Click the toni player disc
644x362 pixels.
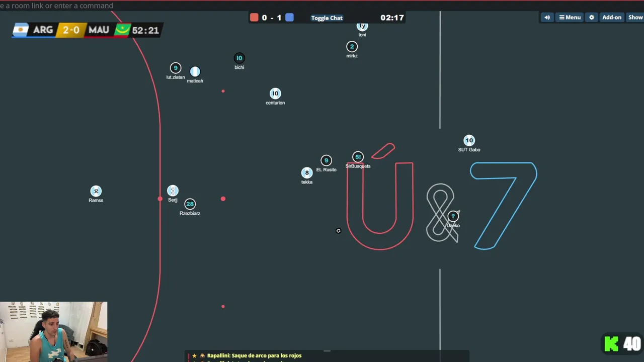362,26
